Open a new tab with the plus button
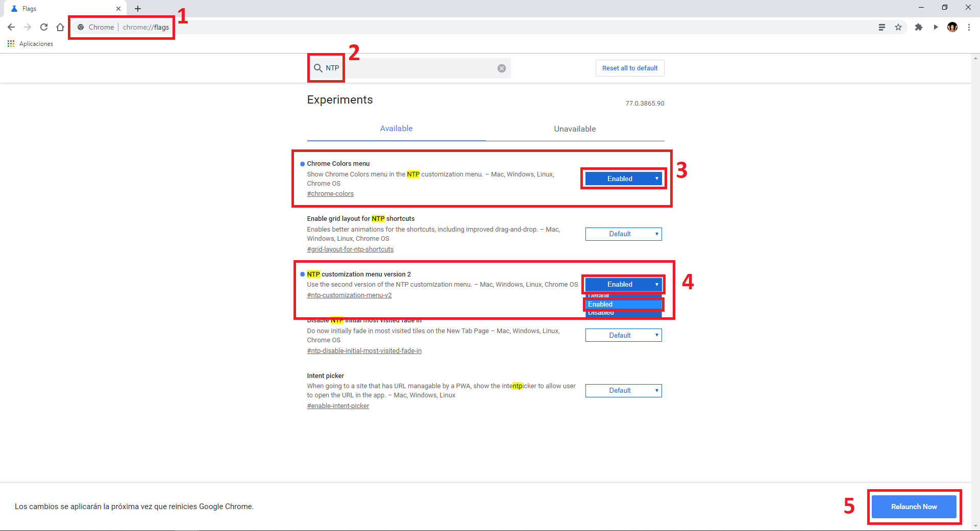 click(138, 9)
